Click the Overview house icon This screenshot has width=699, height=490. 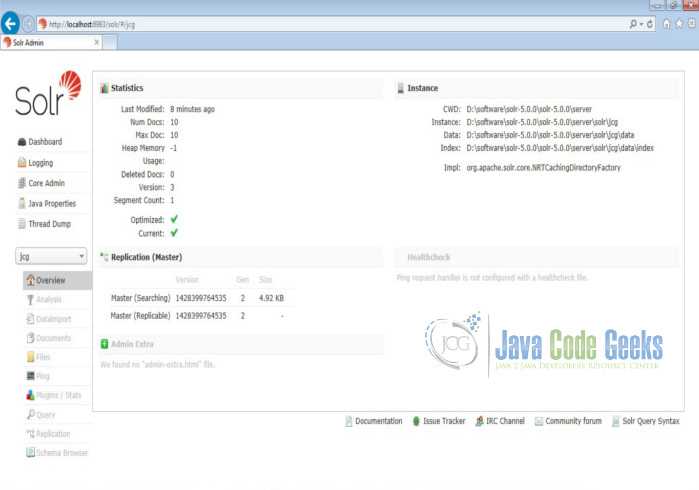(x=30, y=280)
